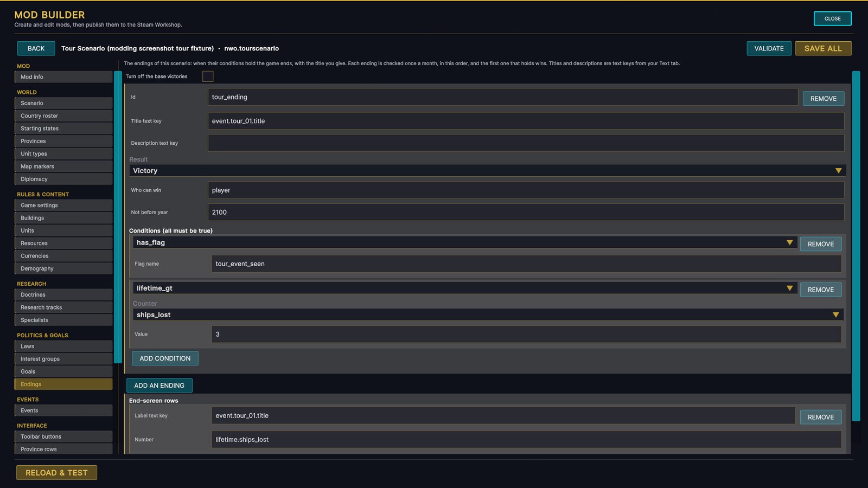868x488 pixels.
Task: Select Diplomacy in the sidebar
Action: (63, 179)
